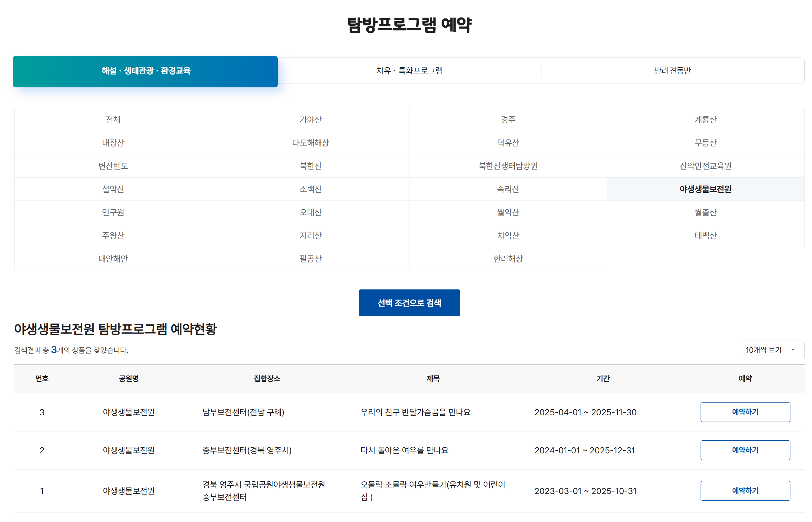This screenshot has width=812, height=522.
Task: Pick 월출산 park option
Action: pos(705,212)
